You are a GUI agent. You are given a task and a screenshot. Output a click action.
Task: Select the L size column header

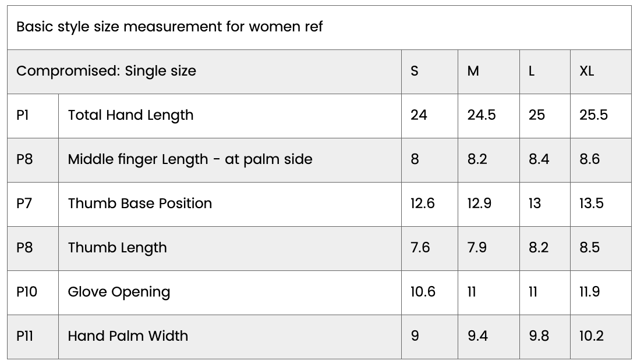532,71
